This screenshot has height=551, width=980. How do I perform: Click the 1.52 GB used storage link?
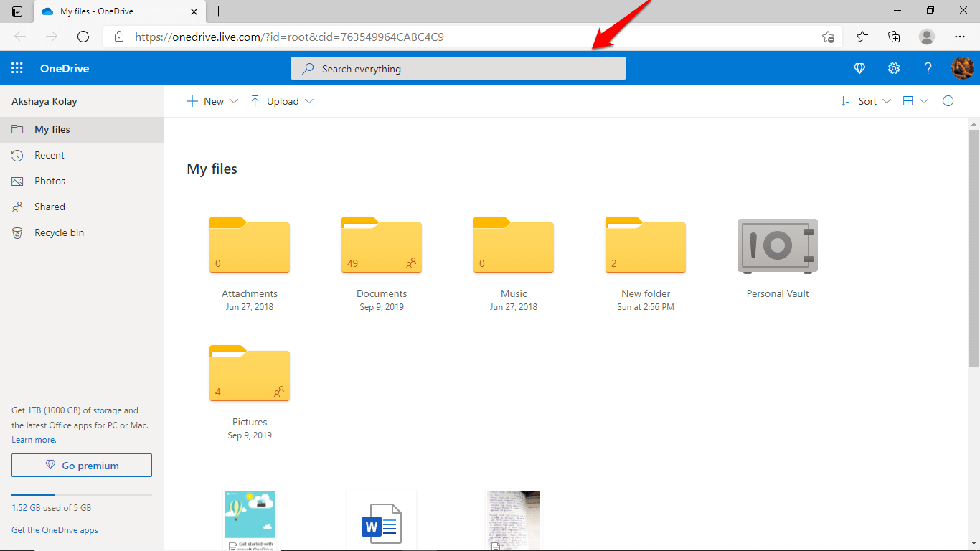(52, 507)
